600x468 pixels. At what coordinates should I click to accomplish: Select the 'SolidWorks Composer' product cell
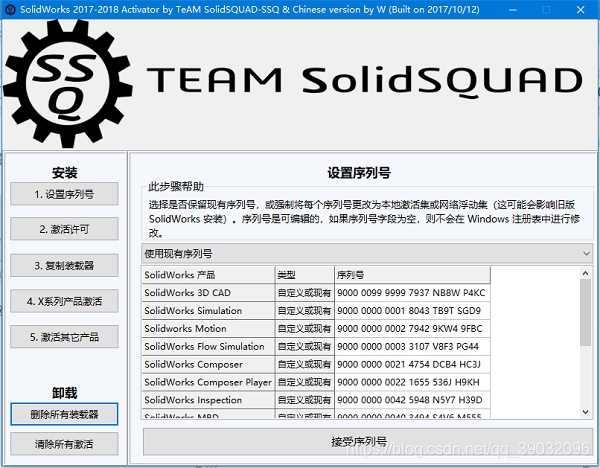[208, 364]
